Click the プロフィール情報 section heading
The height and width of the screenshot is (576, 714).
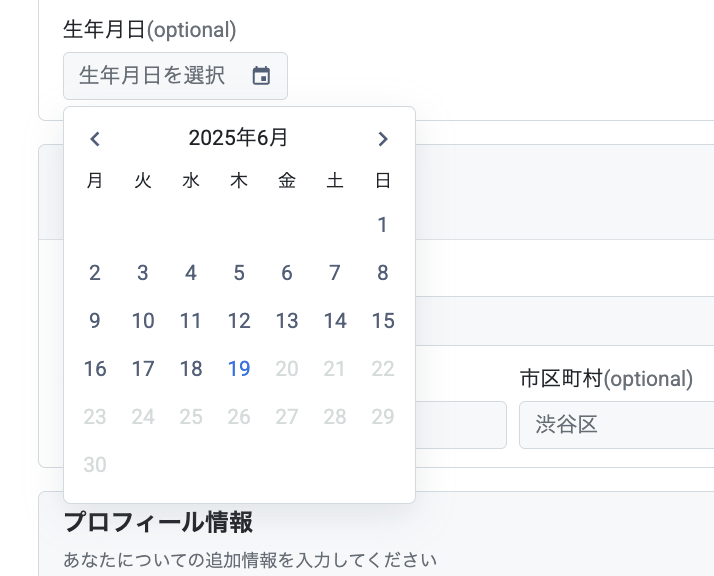[158, 522]
